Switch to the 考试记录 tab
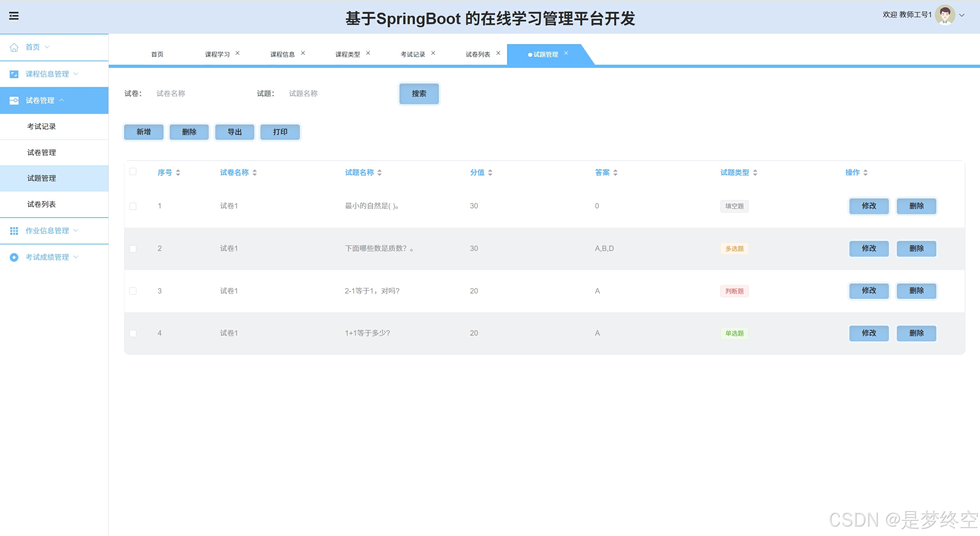This screenshot has width=980, height=536. click(412, 54)
